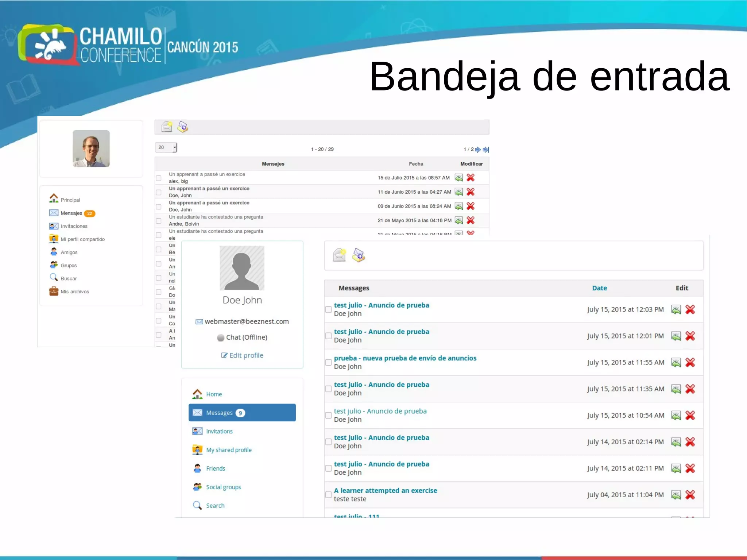
Task: Delete the 11 de Junio 2015 message
Action: [471, 192]
